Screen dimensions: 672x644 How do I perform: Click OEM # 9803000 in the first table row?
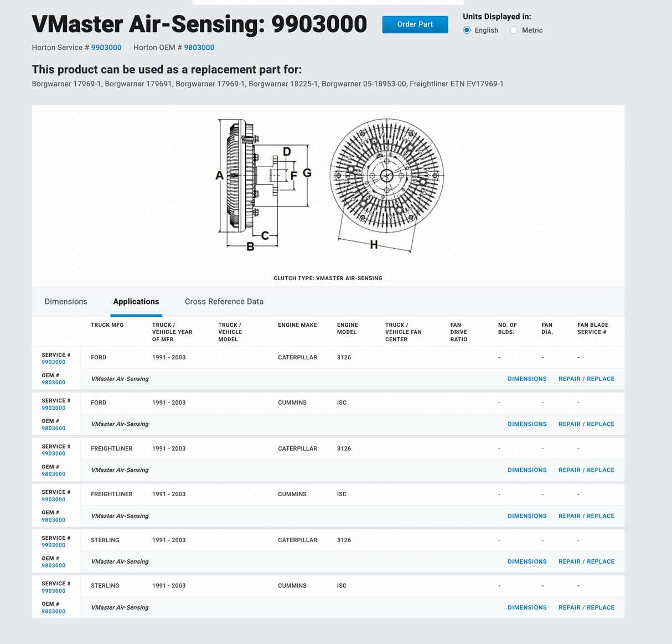[54, 382]
